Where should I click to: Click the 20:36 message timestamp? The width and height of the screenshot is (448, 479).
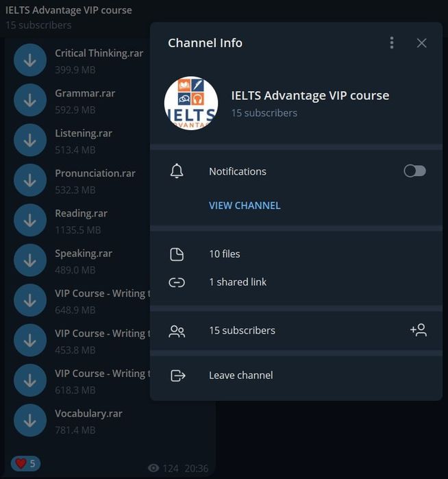tap(197, 468)
